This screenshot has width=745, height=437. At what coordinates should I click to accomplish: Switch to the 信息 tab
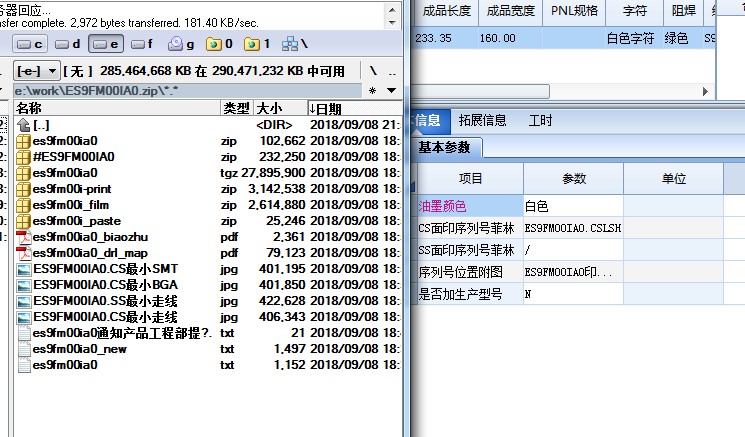coord(428,120)
